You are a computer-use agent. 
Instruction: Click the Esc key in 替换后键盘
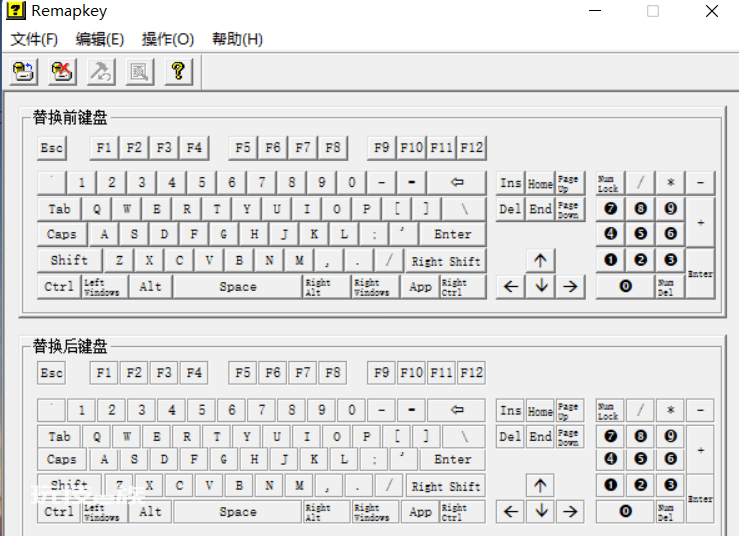(51, 373)
